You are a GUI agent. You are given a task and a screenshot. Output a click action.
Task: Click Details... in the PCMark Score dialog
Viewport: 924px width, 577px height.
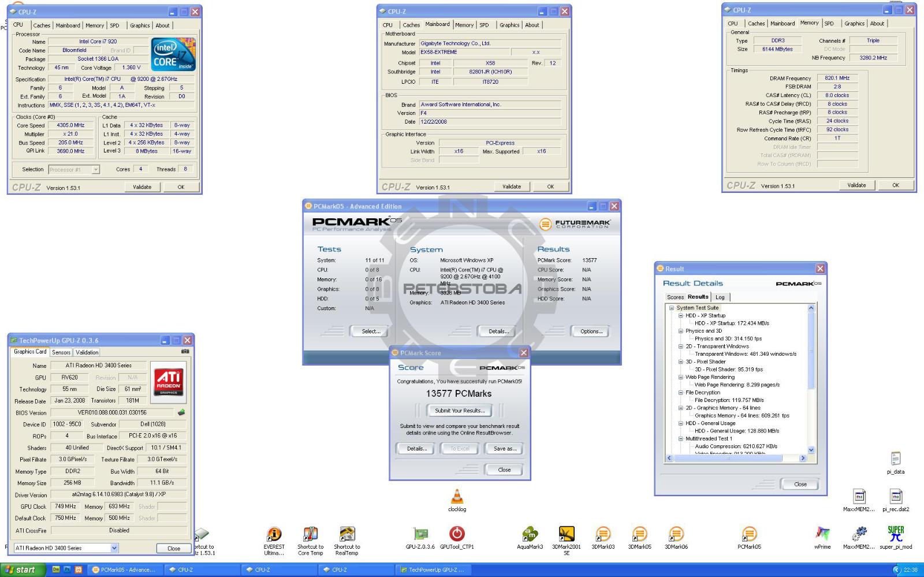(x=416, y=449)
